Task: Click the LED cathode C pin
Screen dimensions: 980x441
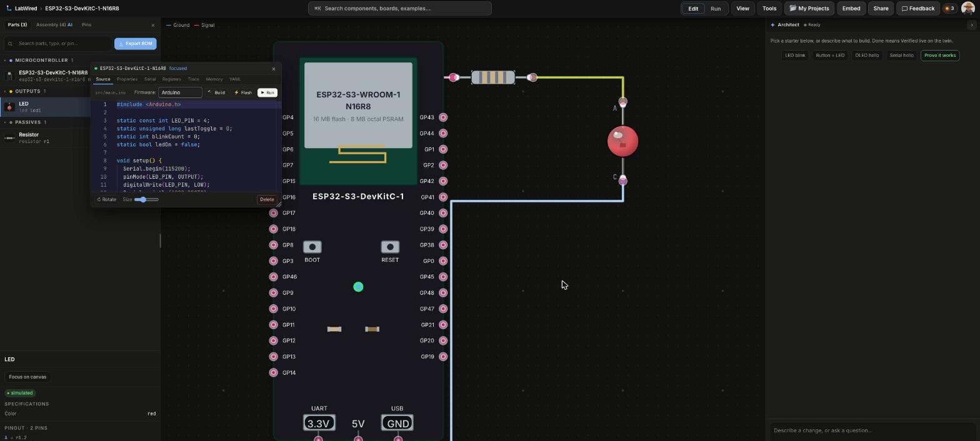Action: pyautogui.click(x=622, y=181)
